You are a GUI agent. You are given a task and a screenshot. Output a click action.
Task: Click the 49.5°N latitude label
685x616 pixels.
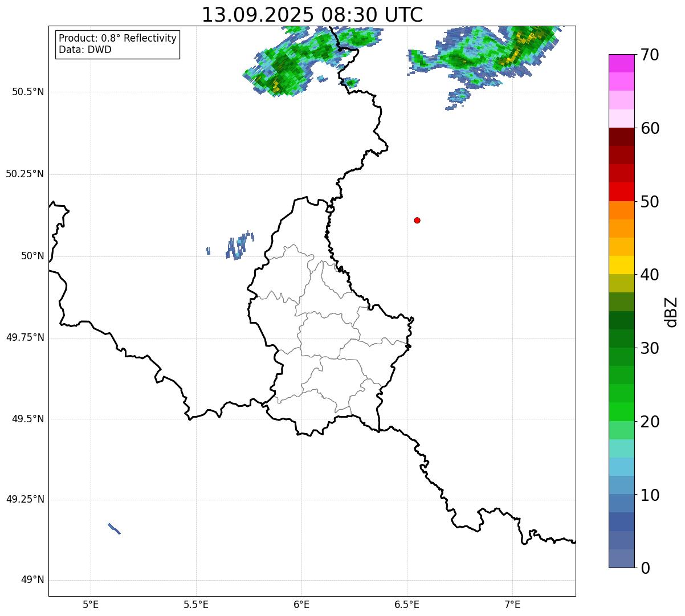27,419
